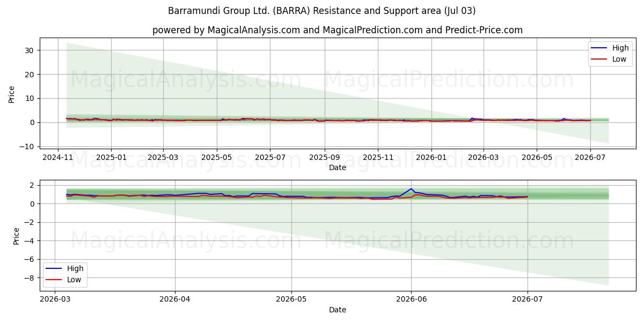
Task: Click the '2026-04' tick label on bottom chart
Action: pyautogui.click(x=175, y=299)
